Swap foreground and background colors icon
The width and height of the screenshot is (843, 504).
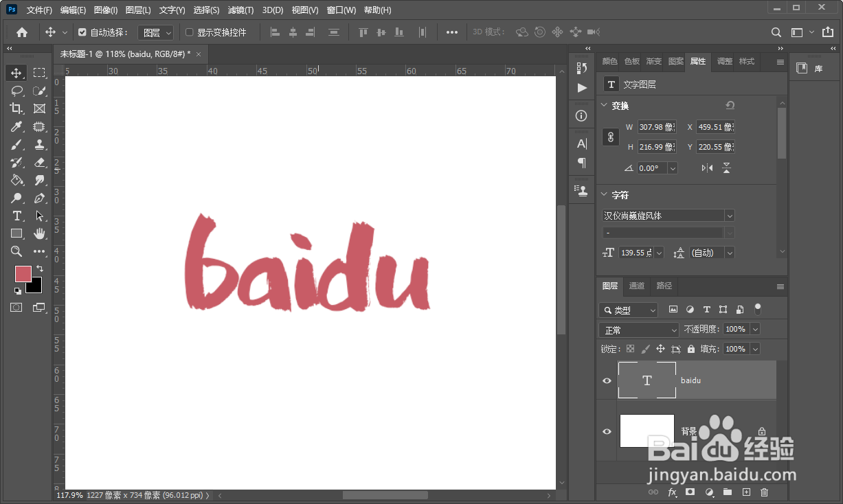(x=40, y=268)
